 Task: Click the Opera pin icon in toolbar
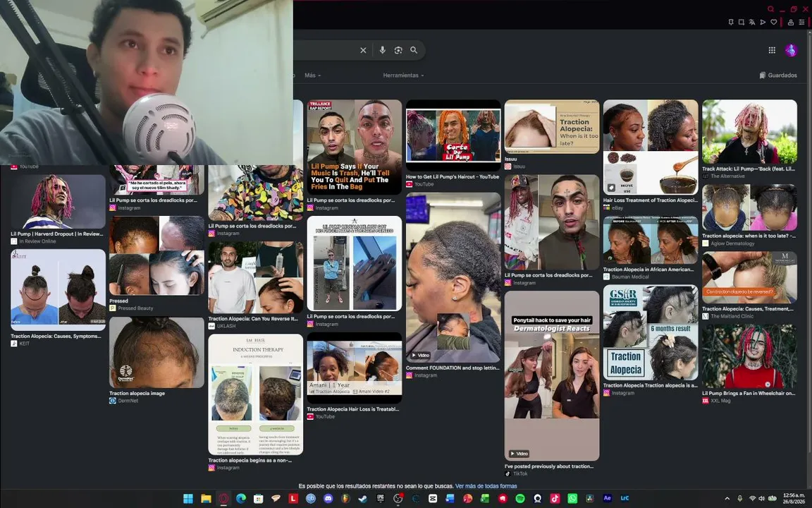point(731,23)
